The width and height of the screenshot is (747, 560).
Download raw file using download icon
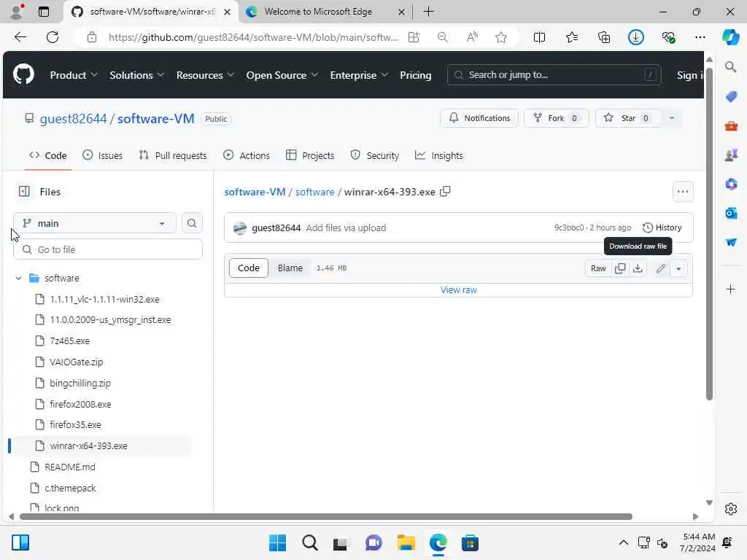click(638, 268)
